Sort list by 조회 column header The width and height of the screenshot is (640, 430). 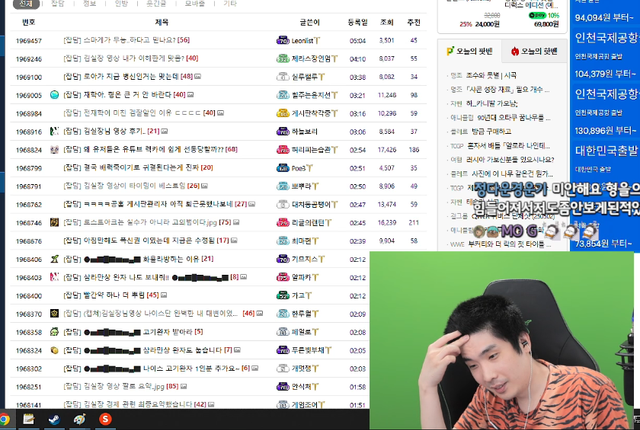click(x=385, y=20)
